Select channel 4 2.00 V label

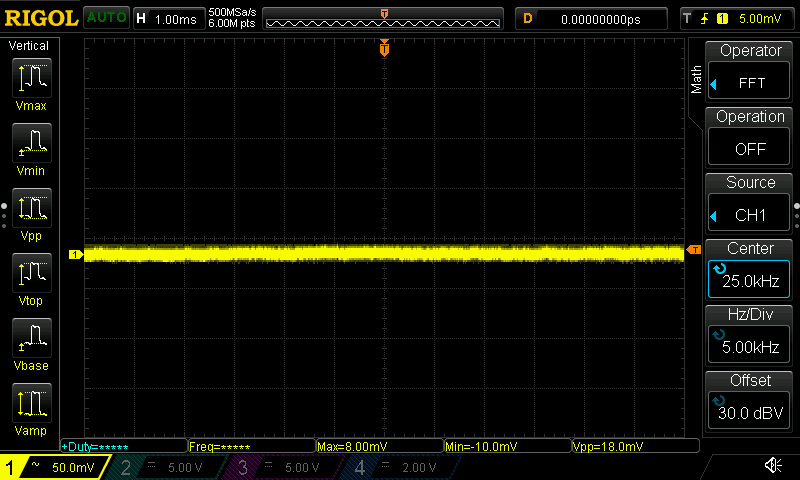coord(419,467)
